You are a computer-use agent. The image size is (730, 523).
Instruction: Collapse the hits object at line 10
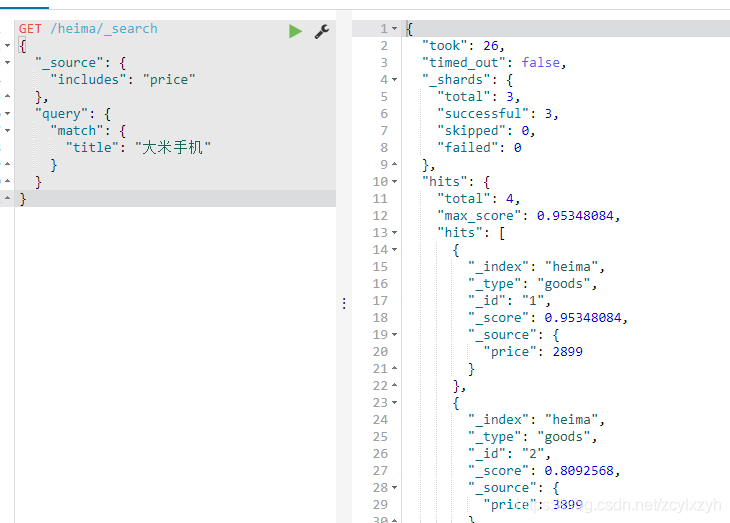395,182
